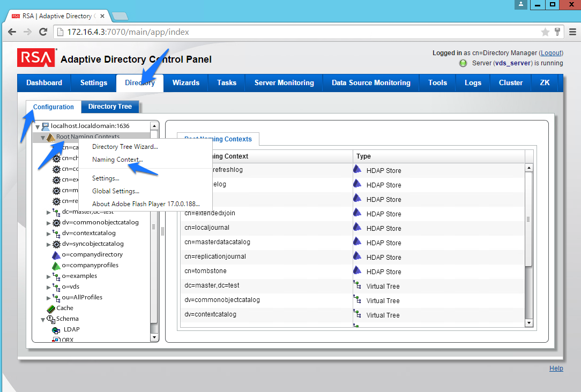Expand the o=vds tree node

(49, 288)
